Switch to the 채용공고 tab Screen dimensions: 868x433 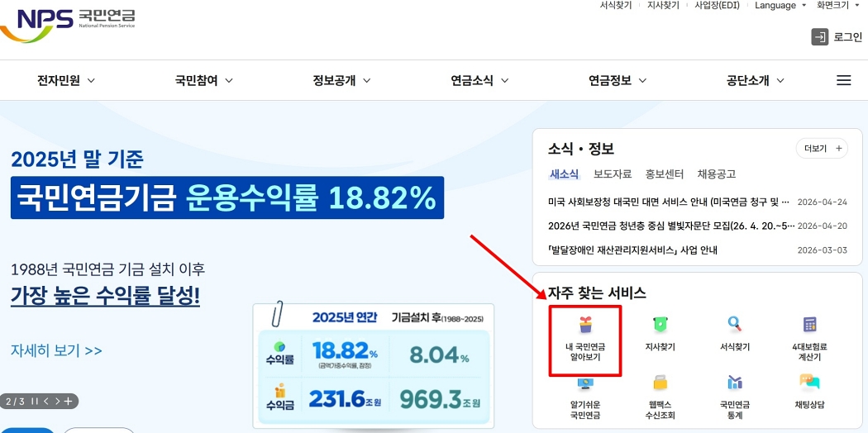pyautogui.click(x=717, y=174)
